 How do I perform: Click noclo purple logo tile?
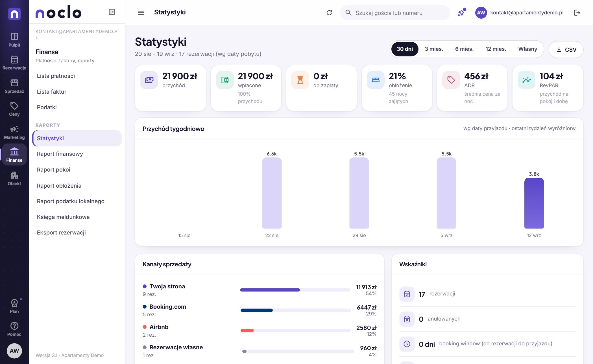tap(14, 14)
